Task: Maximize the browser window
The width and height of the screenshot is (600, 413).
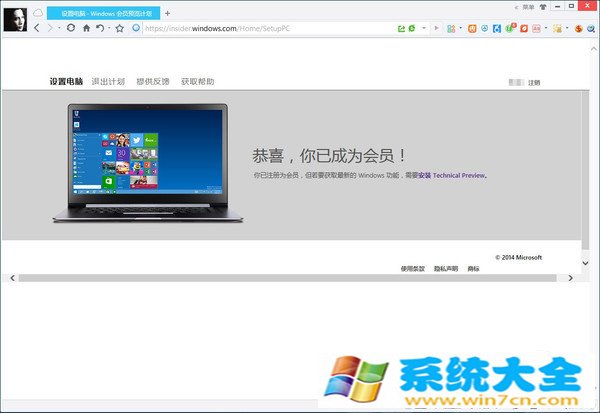Action: [571, 6]
